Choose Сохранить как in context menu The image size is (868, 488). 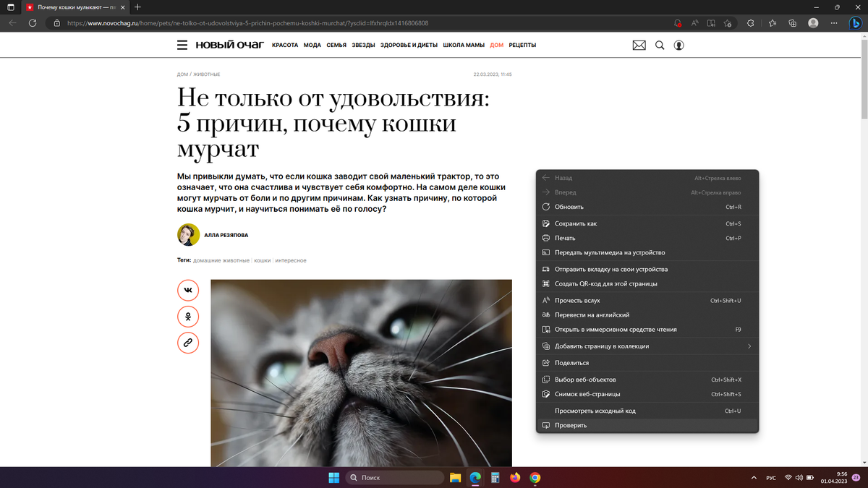pos(647,223)
